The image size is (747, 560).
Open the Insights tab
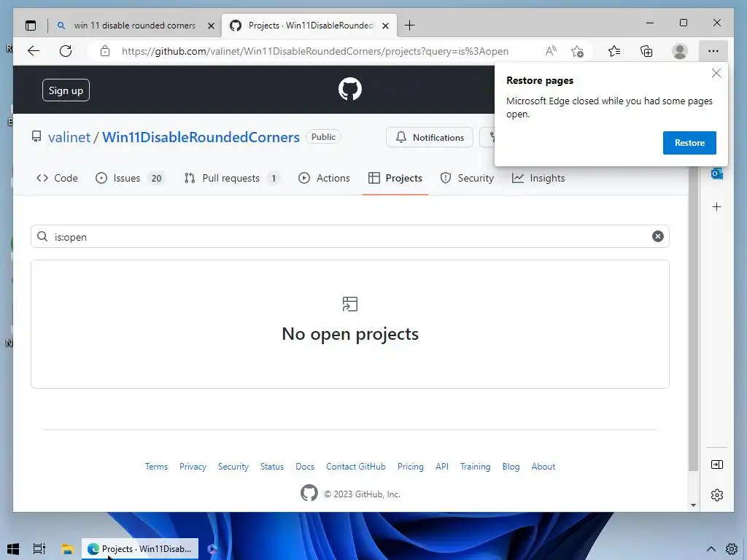point(538,178)
